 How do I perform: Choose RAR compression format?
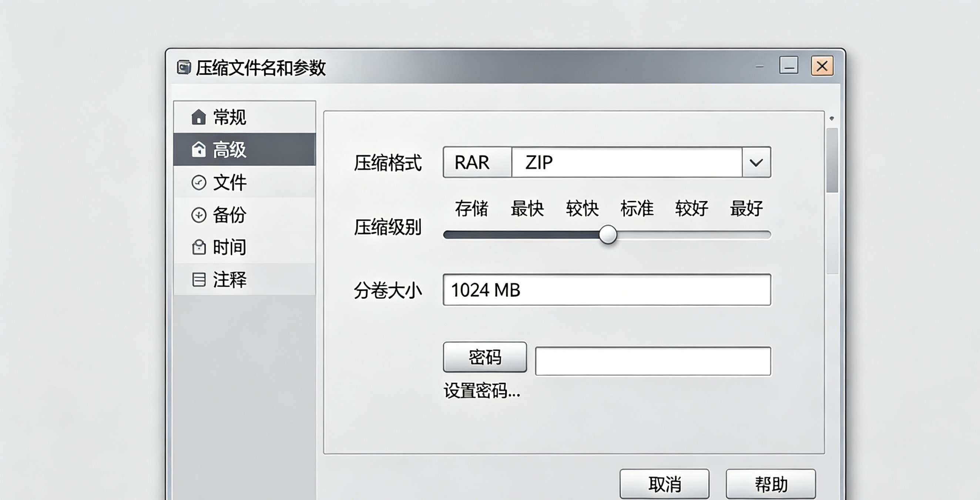pyautogui.click(x=477, y=162)
